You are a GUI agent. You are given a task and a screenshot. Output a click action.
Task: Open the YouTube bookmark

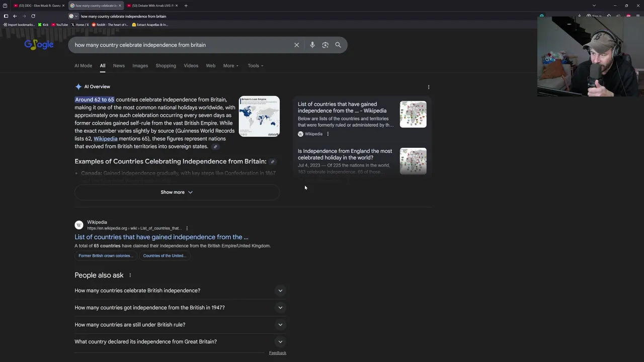(59, 25)
